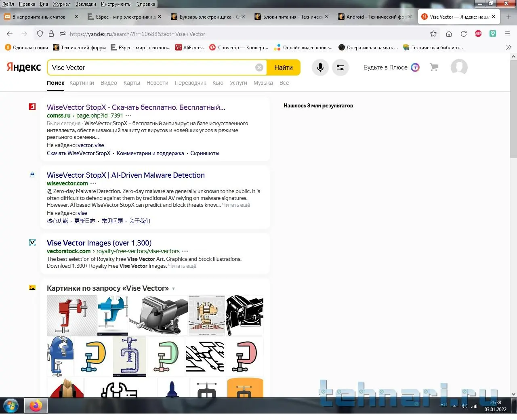Click the Одноклассники bookmark
Image resolution: width=517 pixels, height=420 pixels.
tap(26, 48)
